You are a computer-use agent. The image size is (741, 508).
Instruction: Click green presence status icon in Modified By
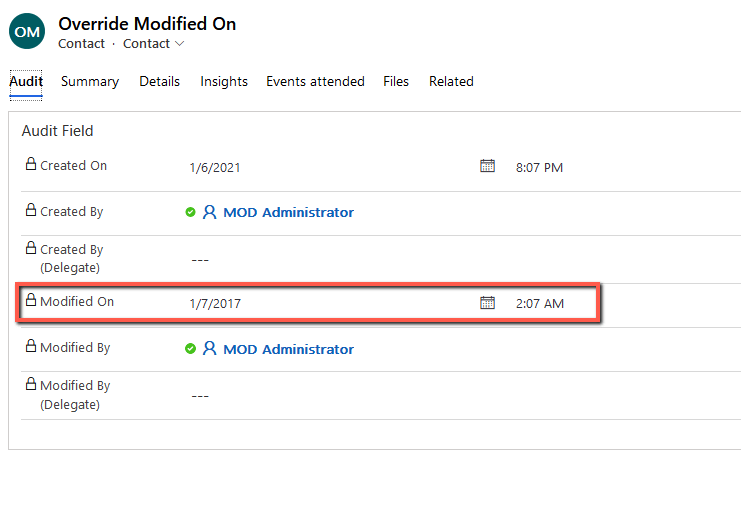click(190, 350)
